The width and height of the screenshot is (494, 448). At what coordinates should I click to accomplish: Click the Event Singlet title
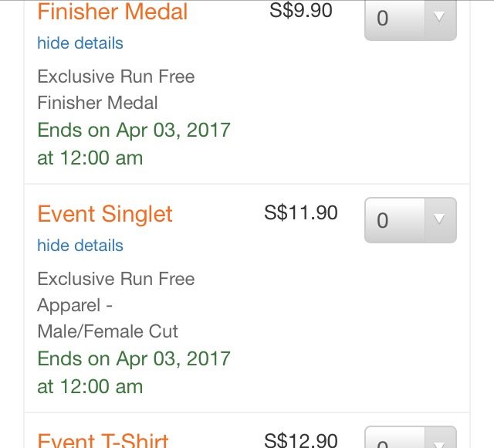coord(105,215)
